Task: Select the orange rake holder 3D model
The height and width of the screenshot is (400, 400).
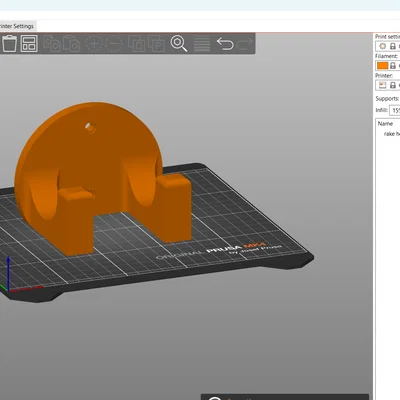Action: click(100, 180)
